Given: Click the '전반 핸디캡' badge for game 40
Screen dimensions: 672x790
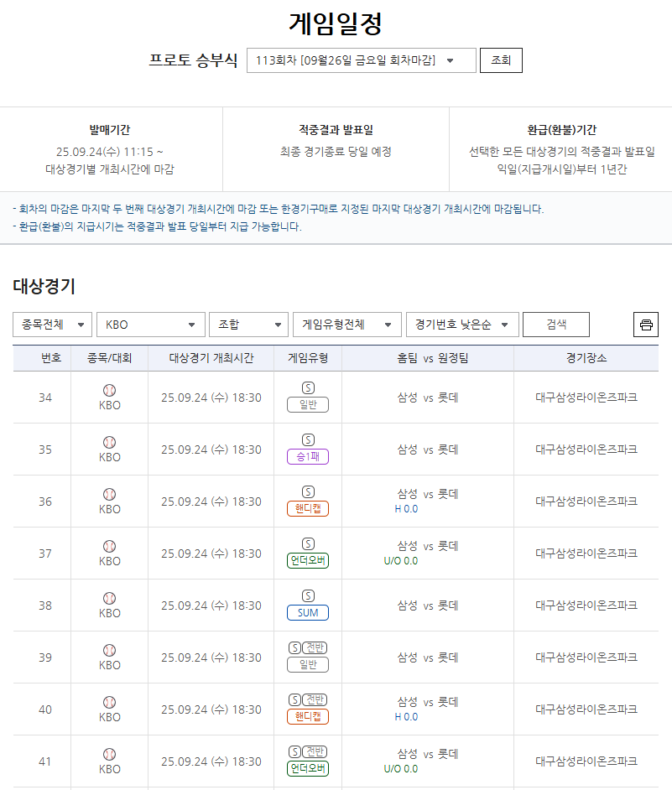Looking at the screenshot, I should coord(306,716).
